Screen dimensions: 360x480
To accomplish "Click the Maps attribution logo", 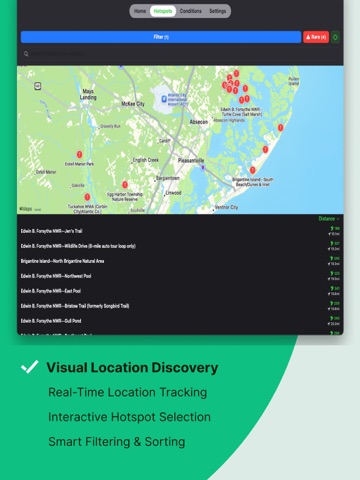I will point(26,209).
